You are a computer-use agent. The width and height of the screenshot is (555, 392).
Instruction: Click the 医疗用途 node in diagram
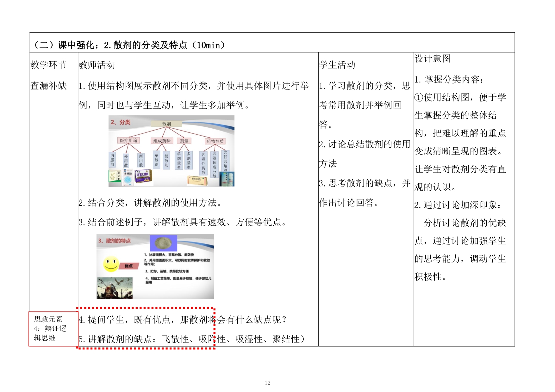pos(128,140)
